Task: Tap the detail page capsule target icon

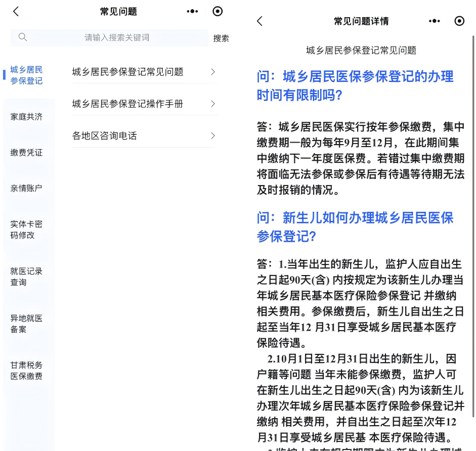Action: tap(459, 21)
